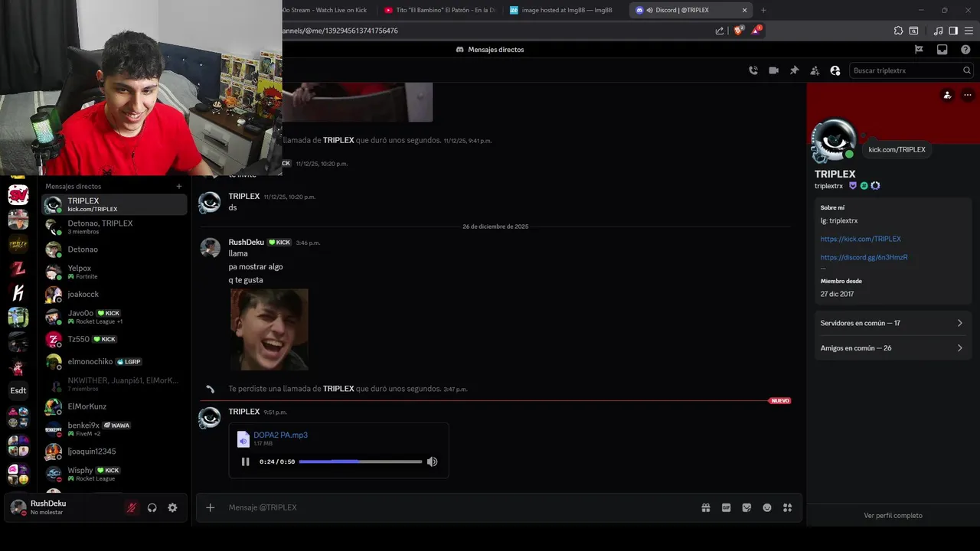Open the Wisphy direct message
This screenshot has height=551, width=980.
[114, 474]
